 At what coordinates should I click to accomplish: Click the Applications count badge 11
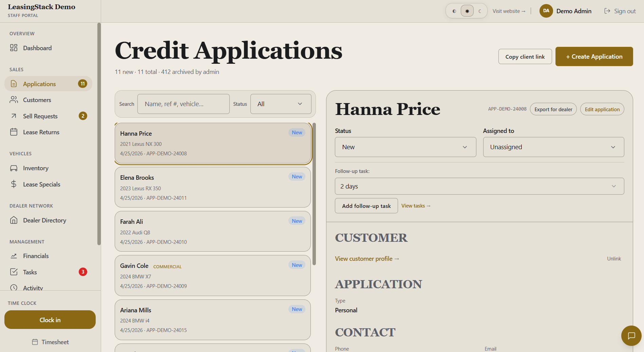(x=83, y=84)
